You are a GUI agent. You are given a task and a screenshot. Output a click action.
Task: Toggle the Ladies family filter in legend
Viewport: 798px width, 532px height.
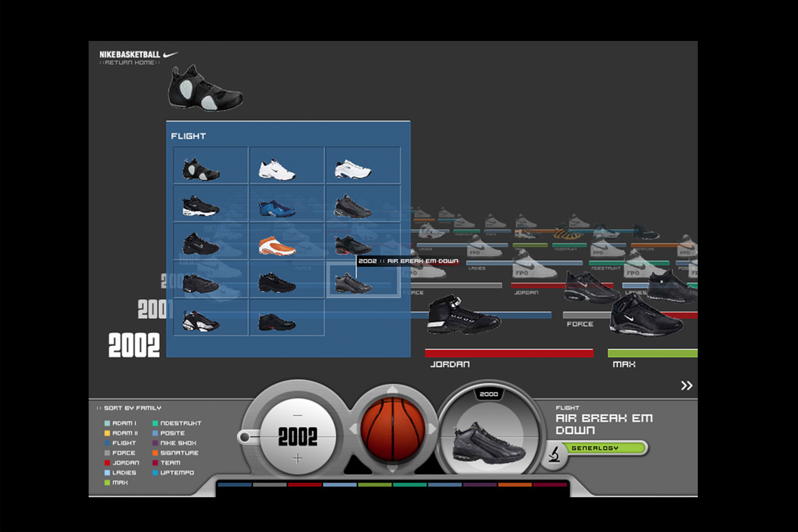click(x=120, y=473)
